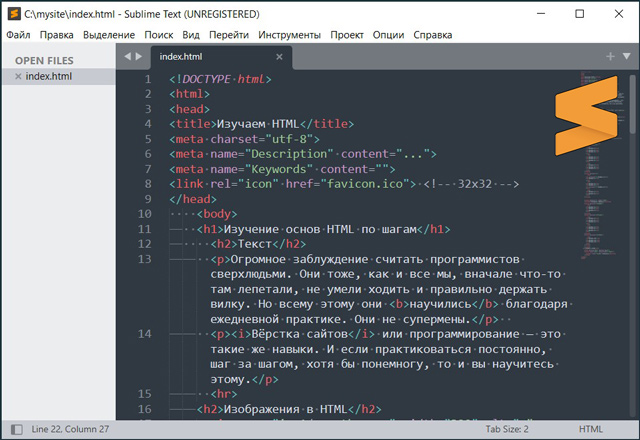This screenshot has height=440, width=640.
Task: Close the Sublime Text window
Action: [x=619, y=13]
